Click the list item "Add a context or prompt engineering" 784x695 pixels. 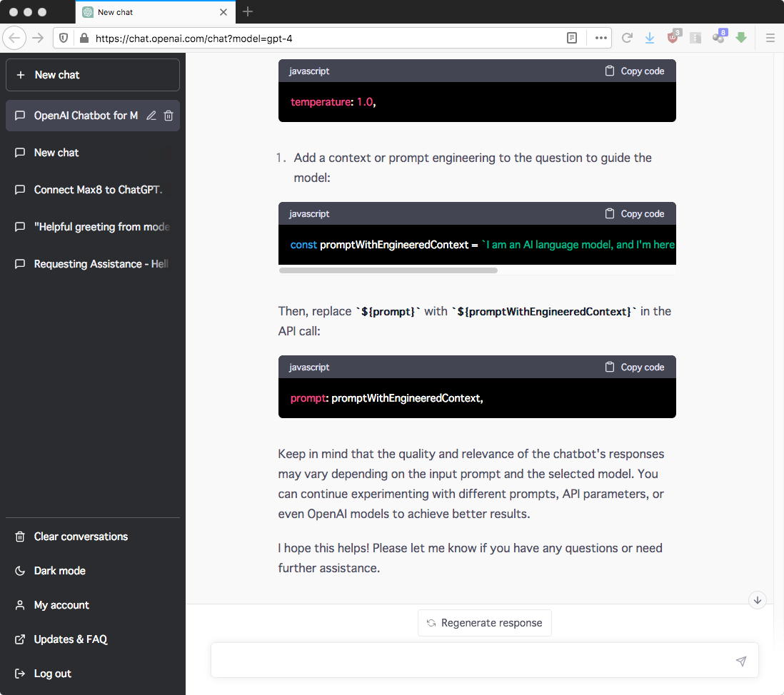(x=473, y=168)
